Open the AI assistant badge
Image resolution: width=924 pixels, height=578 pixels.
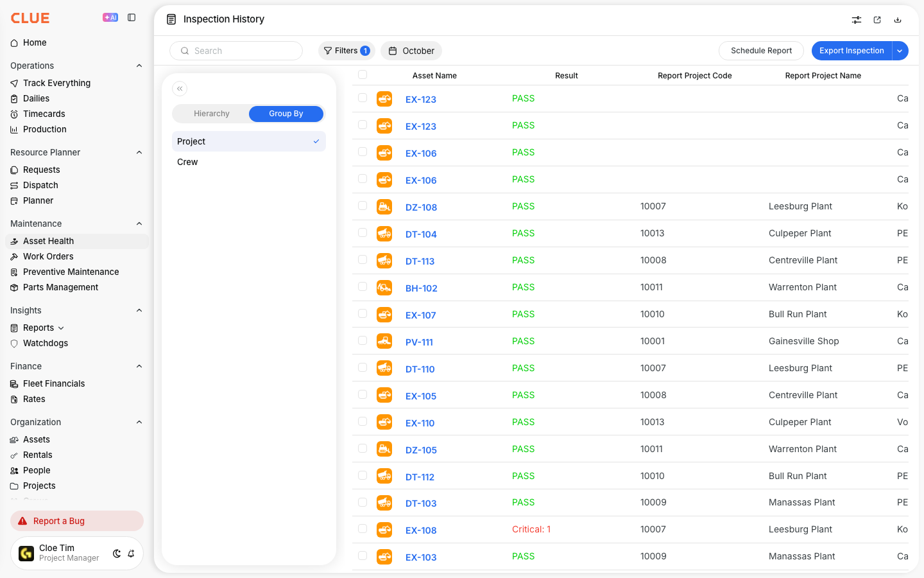(x=110, y=18)
